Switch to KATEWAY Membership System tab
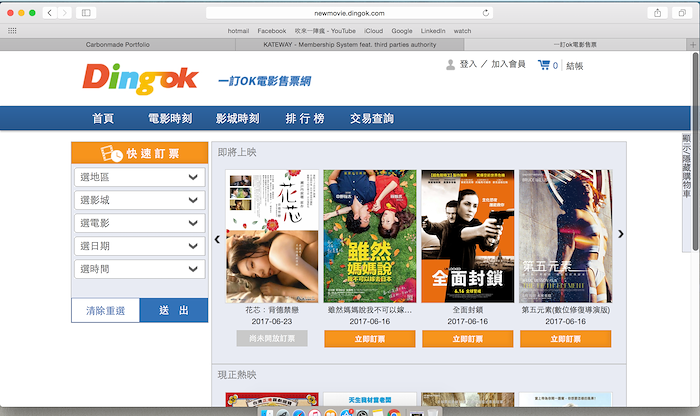Screen dimensions: 700x416 coord(350,45)
